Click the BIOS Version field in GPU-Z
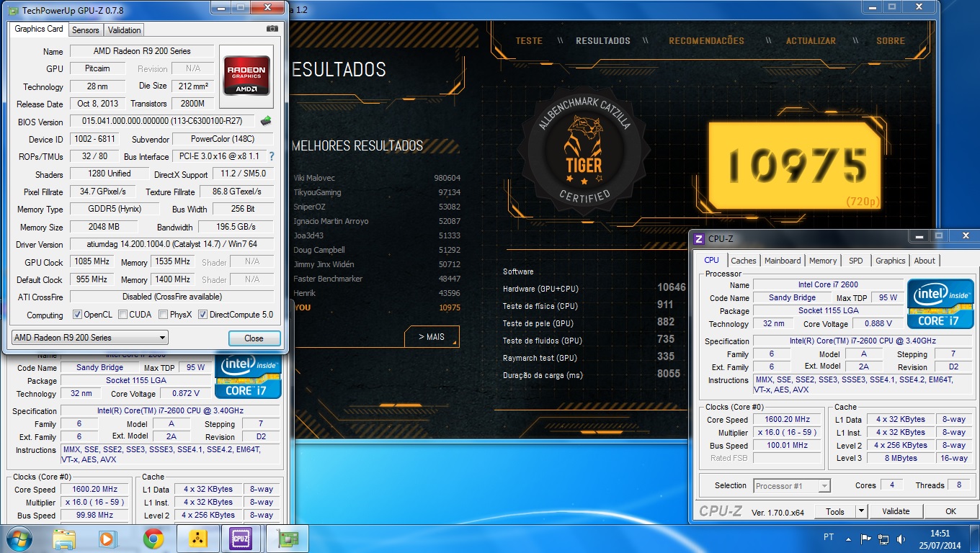Viewport: 980px width, 553px height. coord(162,122)
